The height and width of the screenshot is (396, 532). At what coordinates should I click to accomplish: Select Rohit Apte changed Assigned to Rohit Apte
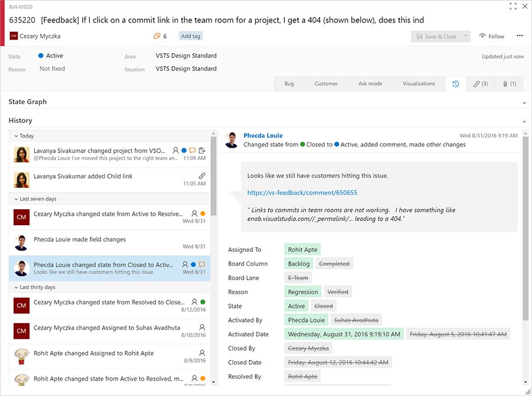109,356
